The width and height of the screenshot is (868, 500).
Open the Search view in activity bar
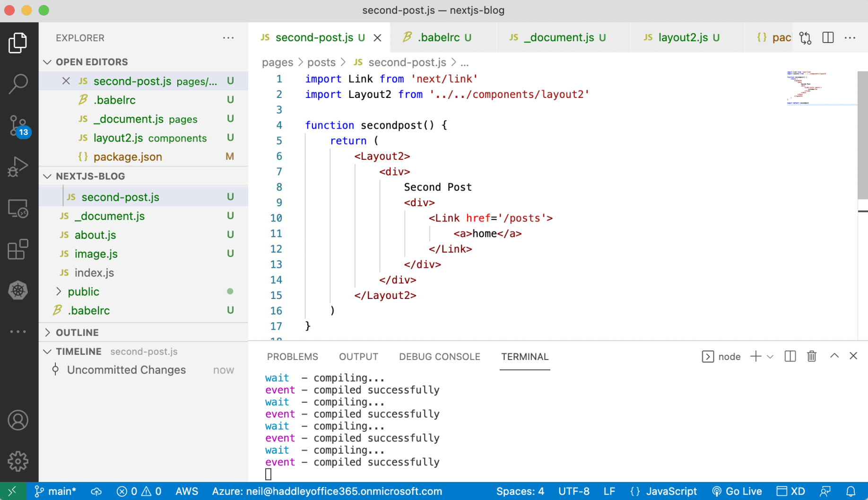coord(18,84)
